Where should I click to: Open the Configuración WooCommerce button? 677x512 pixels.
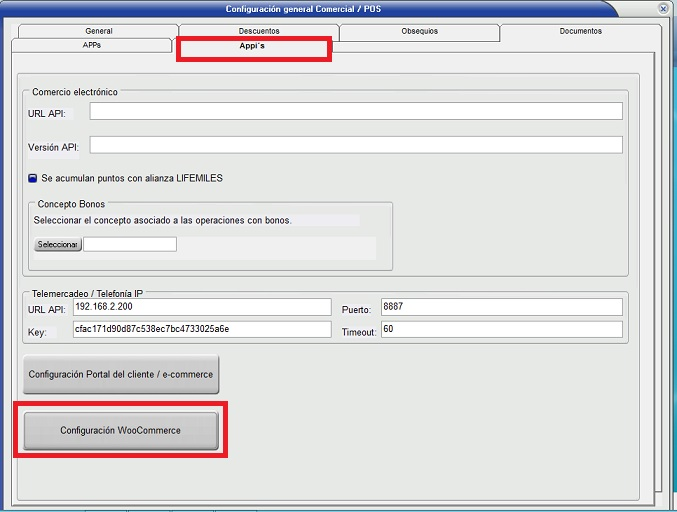[x=120, y=430]
